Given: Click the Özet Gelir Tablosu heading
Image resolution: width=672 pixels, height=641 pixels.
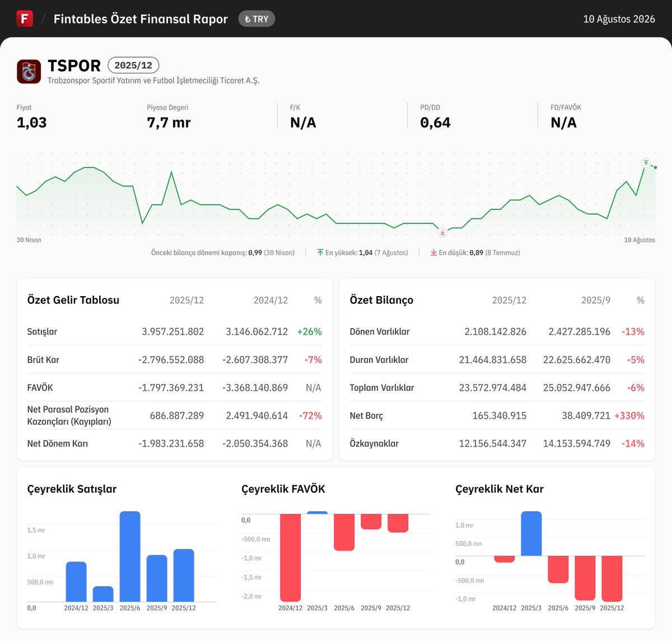Looking at the screenshot, I should tap(73, 300).
